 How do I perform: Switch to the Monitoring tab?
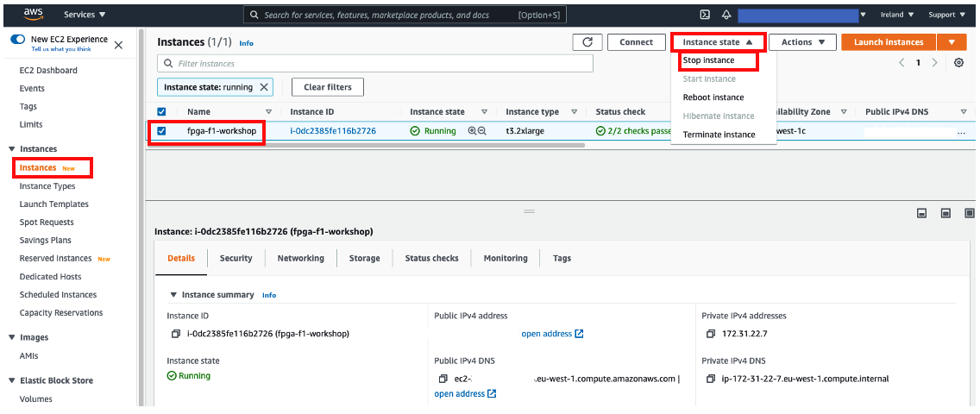click(506, 258)
